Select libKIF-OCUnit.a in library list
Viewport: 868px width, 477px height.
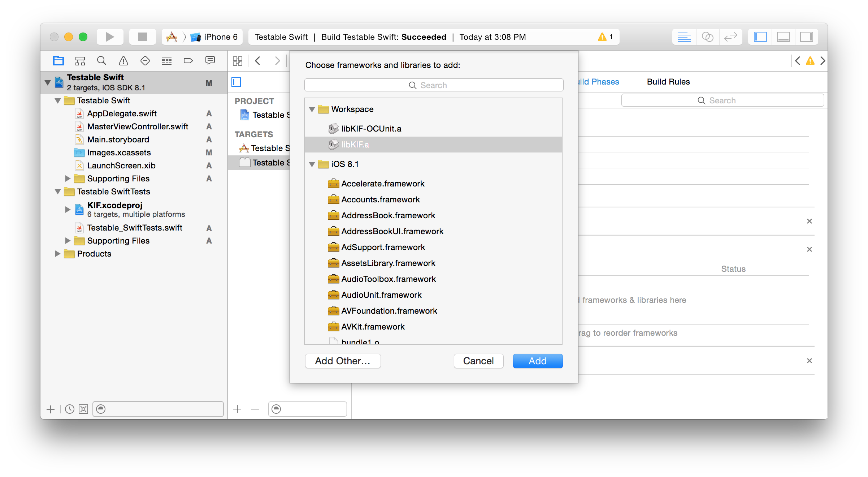[371, 129]
